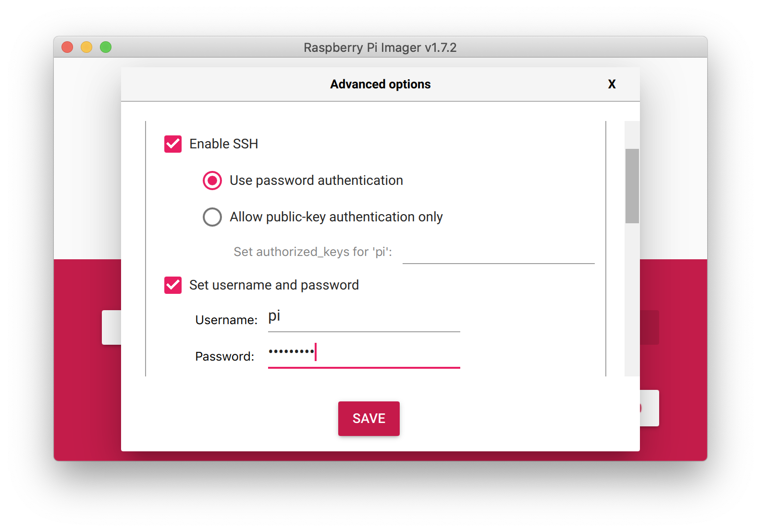Select the Allow public-key authentication only radio button
This screenshot has height=532, width=761.
(x=212, y=217)
